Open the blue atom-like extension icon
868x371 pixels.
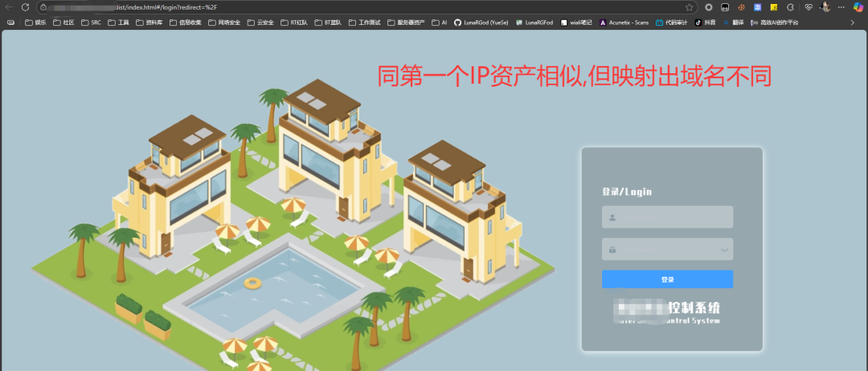pos(757,7)
